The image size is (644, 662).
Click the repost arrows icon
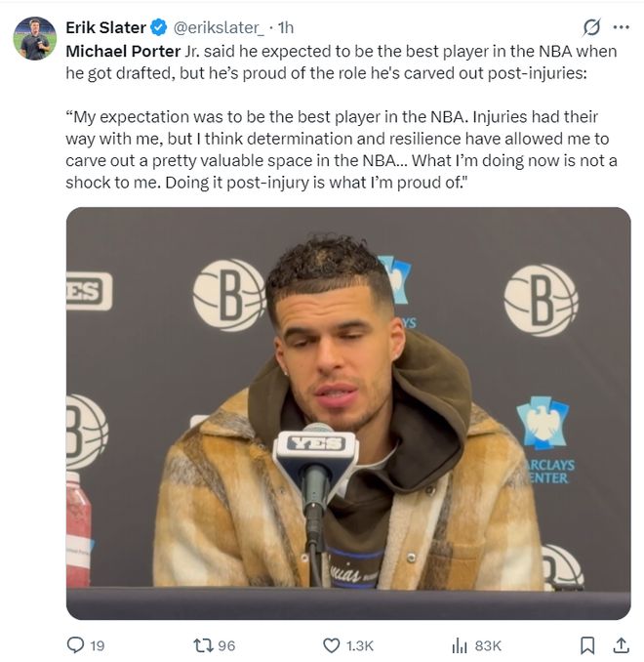(x=202, y=645)
